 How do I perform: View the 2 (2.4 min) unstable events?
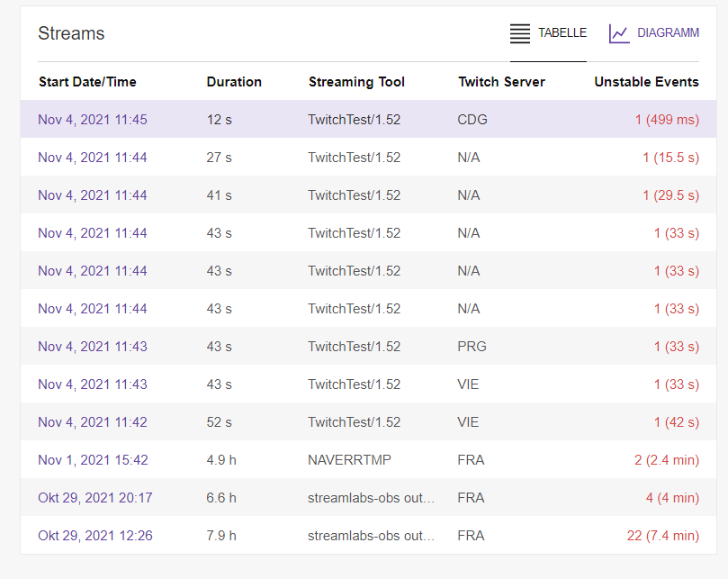668,459
